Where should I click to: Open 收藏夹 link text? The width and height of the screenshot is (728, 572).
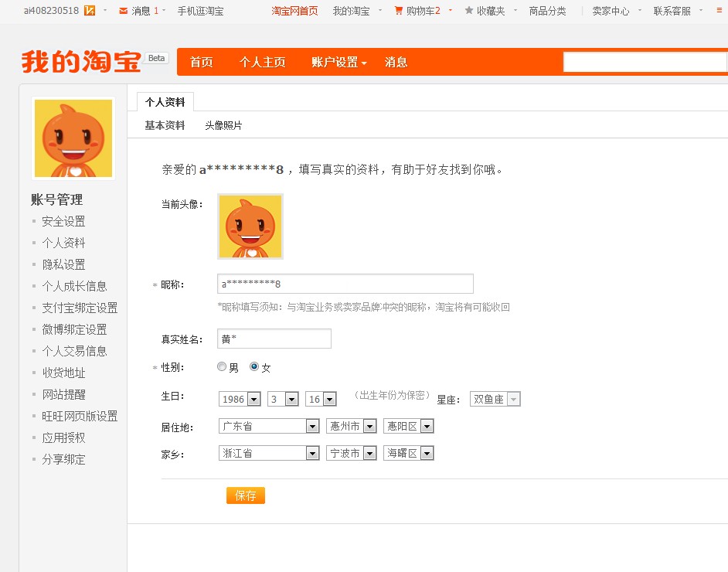pos(491,11)
